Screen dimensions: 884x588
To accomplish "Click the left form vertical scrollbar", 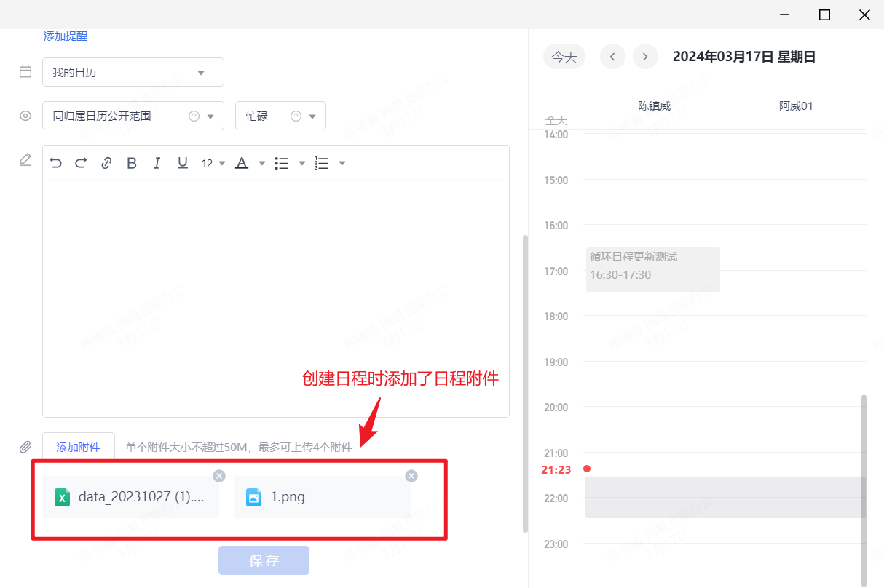I will (525, 384).
